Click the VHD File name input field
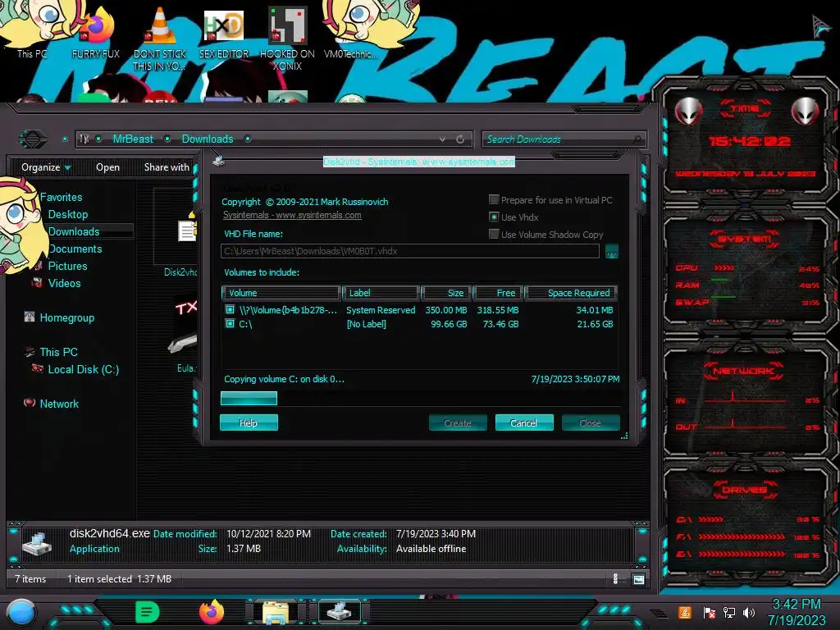This screenshot has height=630, width=840. 410,251
